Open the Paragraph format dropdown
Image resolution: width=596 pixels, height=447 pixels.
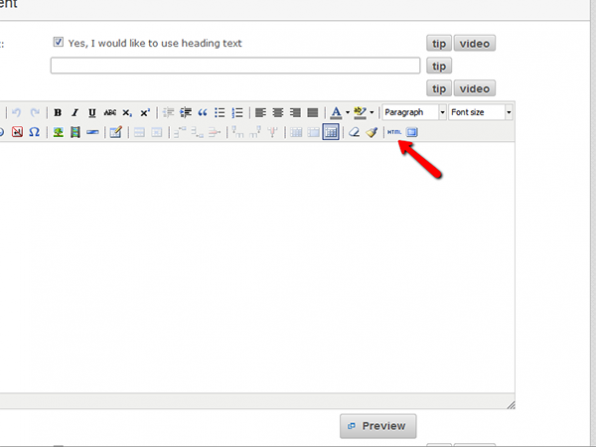(414, 113)
